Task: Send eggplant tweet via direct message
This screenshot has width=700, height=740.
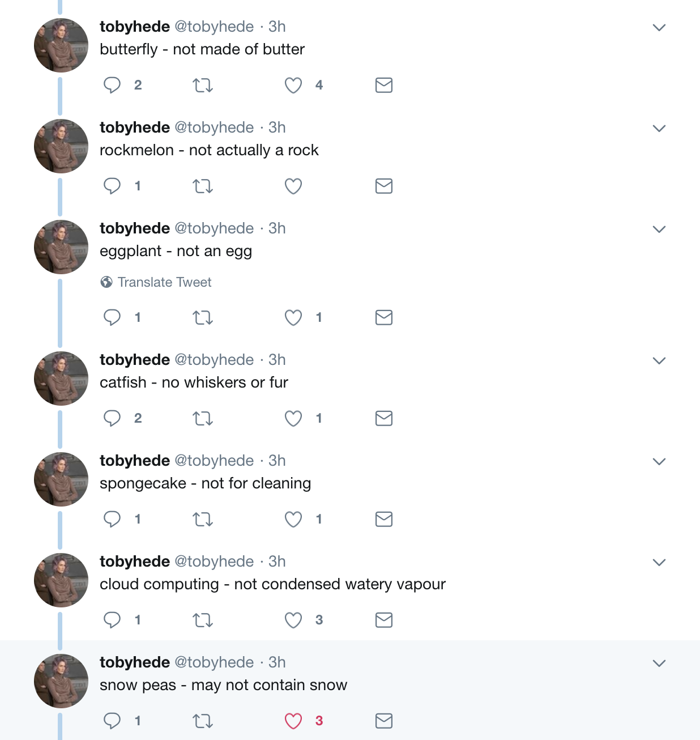Action: (384, 317)
